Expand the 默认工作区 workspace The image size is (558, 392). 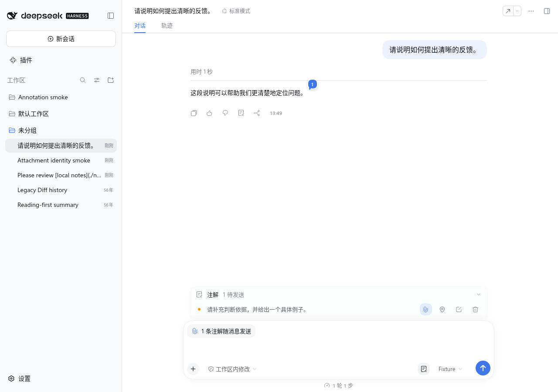61,114
